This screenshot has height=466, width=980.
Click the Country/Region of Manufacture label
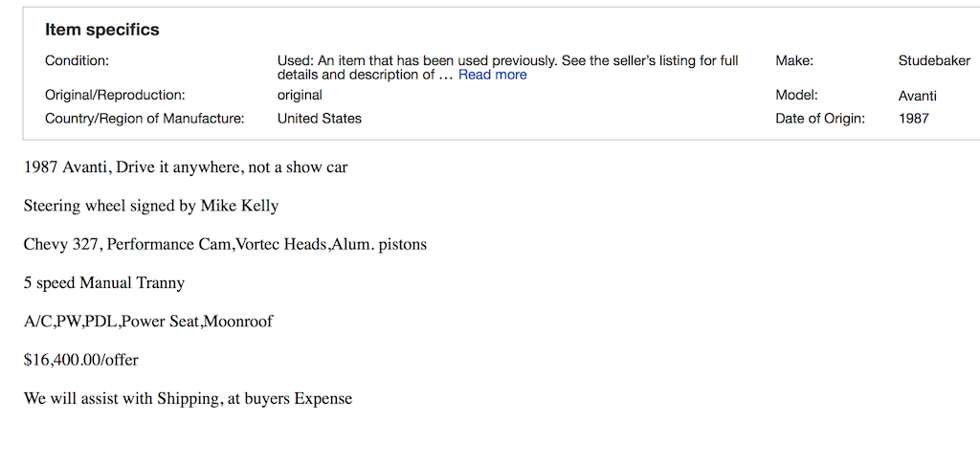(145, 119)
